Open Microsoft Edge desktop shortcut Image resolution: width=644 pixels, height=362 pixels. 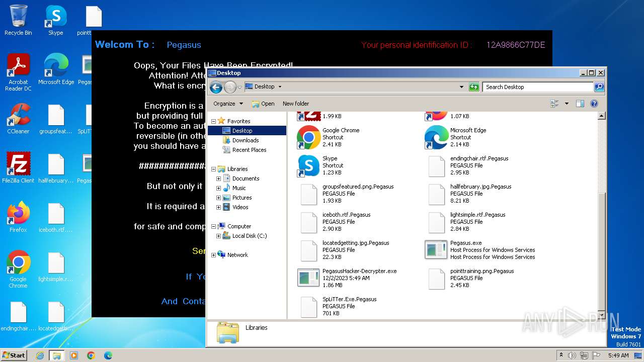(56, 69)
